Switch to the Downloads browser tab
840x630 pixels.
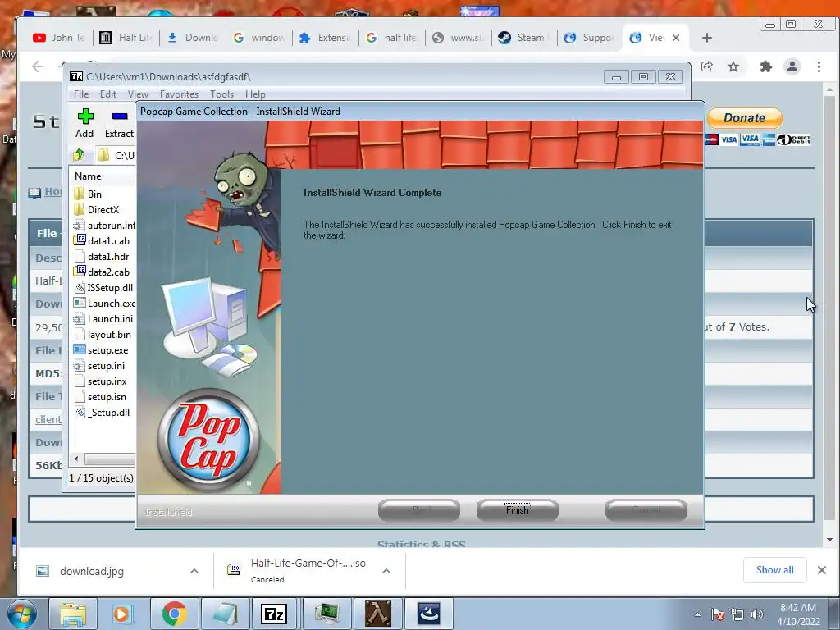193,38
